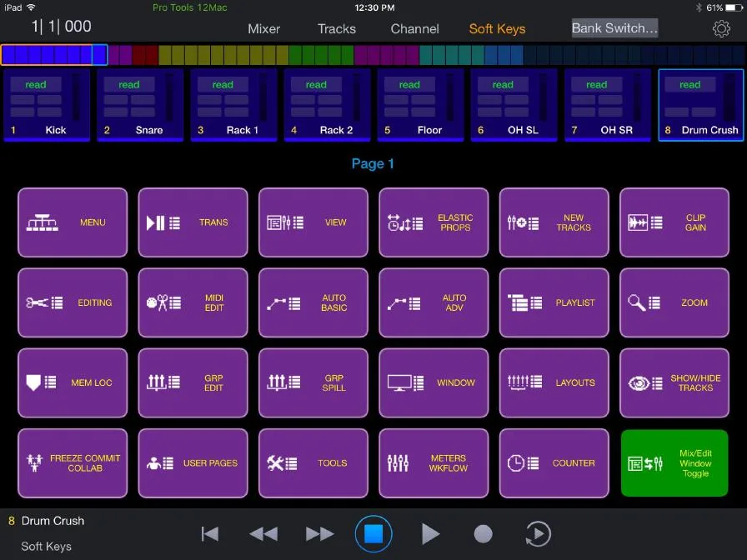This screenshot has width=747, height=560.
Task: Tap the Page 1 heading
Action: [x=373, y=164]
